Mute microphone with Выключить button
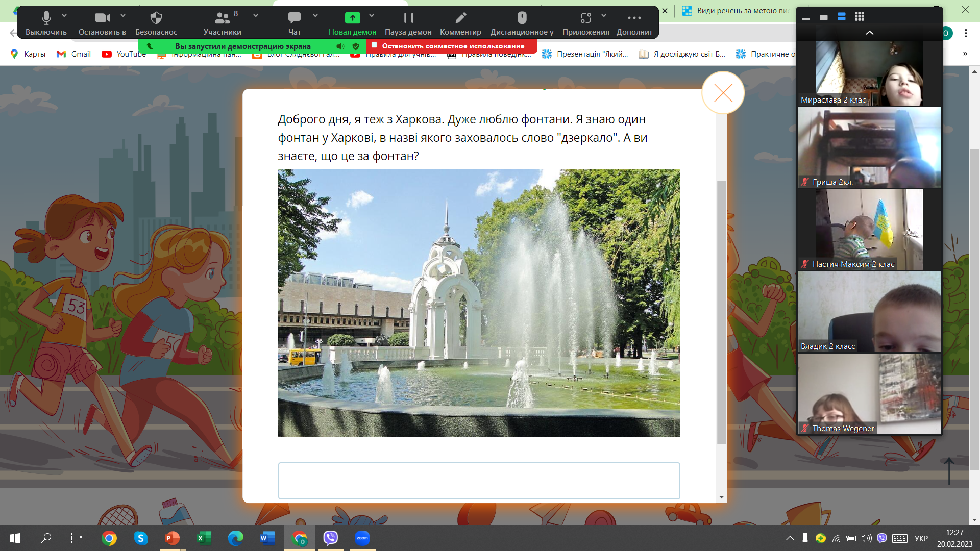 click(46, 23)
